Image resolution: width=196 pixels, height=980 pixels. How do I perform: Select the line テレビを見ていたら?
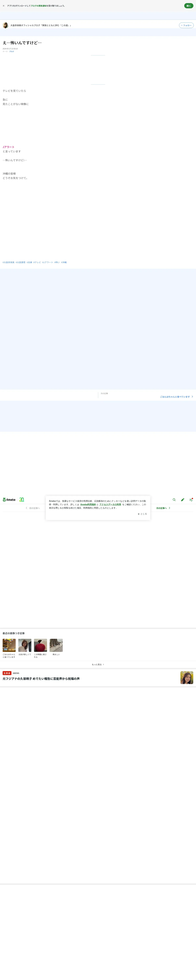15,91
